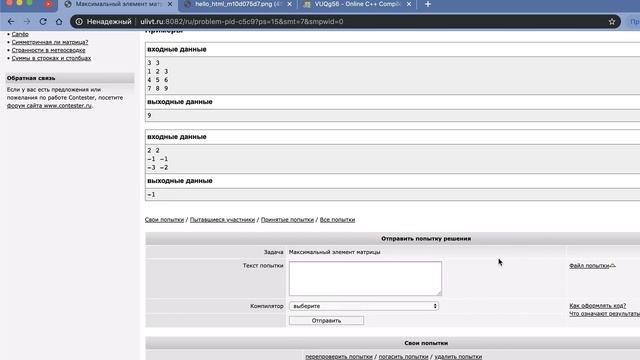Screen dimensions: 640x360
Task: Click the Отправить попытку решения header
Action: 426,238
